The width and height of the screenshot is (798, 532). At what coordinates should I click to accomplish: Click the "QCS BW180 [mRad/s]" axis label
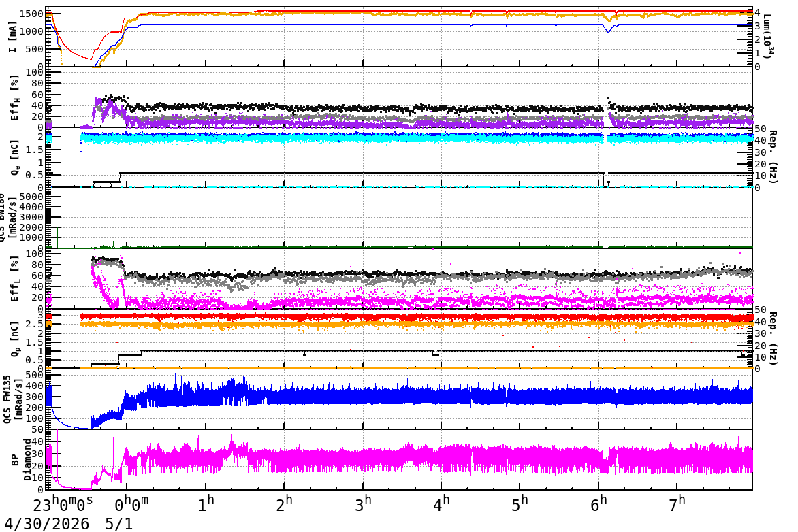tap(7, 217)
